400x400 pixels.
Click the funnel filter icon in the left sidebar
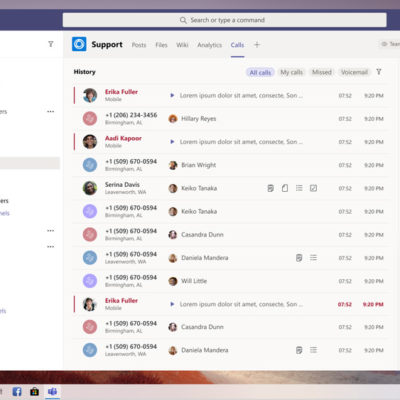(x=51, y=44)
